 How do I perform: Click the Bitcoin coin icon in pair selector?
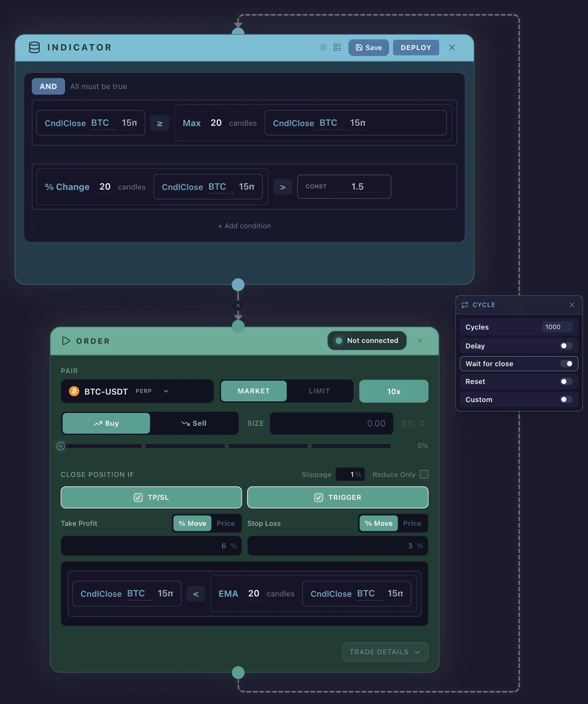[74, 391]
